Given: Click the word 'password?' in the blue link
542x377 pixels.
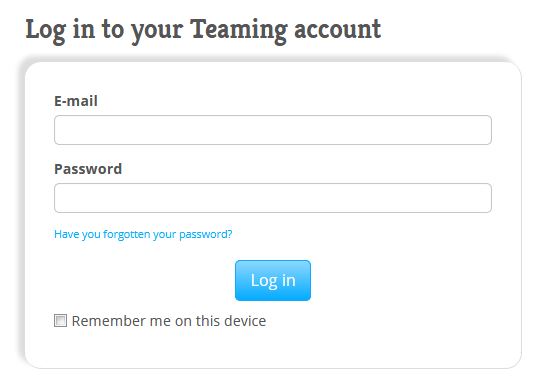Looking at the screenshot, I should [x=206, y=234].
